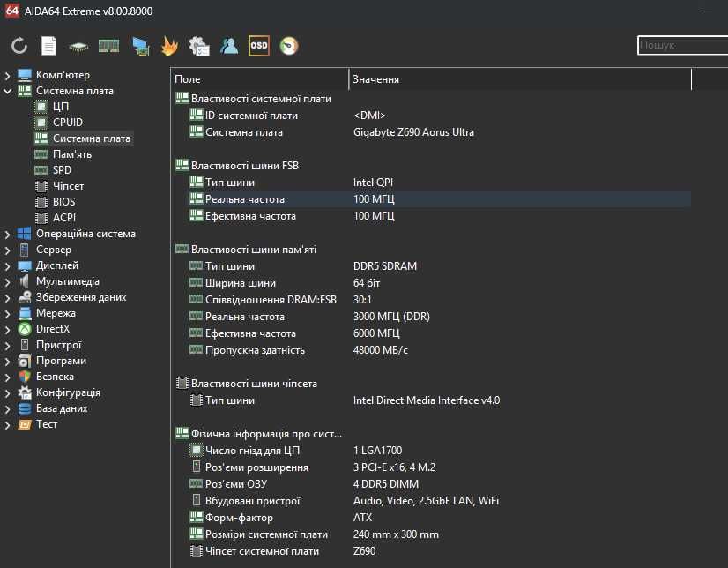Screen dimensions: 728x568
Task: Expand the Комп'ютер tree node
Action: click(x=7, y=75)
